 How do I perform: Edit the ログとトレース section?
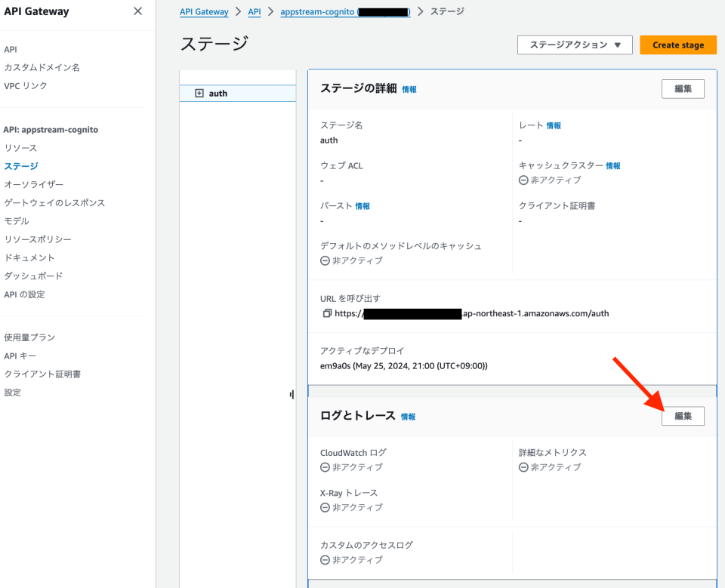(683, 416)
